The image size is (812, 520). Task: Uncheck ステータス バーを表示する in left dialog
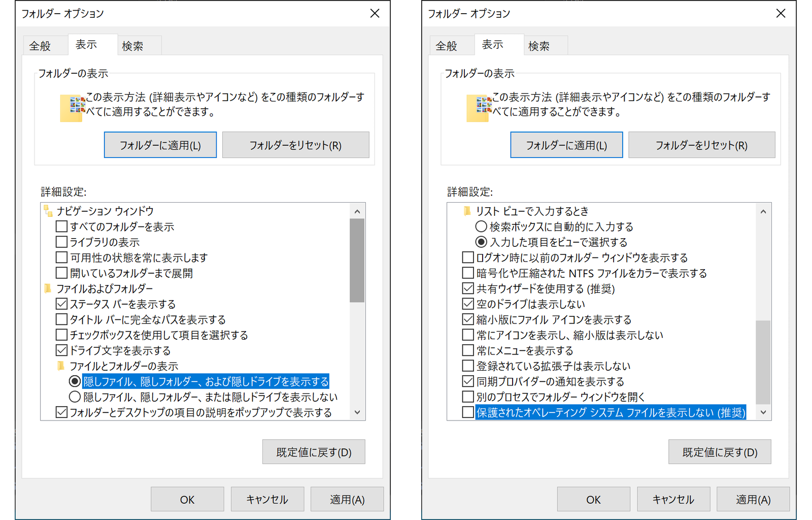[x=61, y=304]
